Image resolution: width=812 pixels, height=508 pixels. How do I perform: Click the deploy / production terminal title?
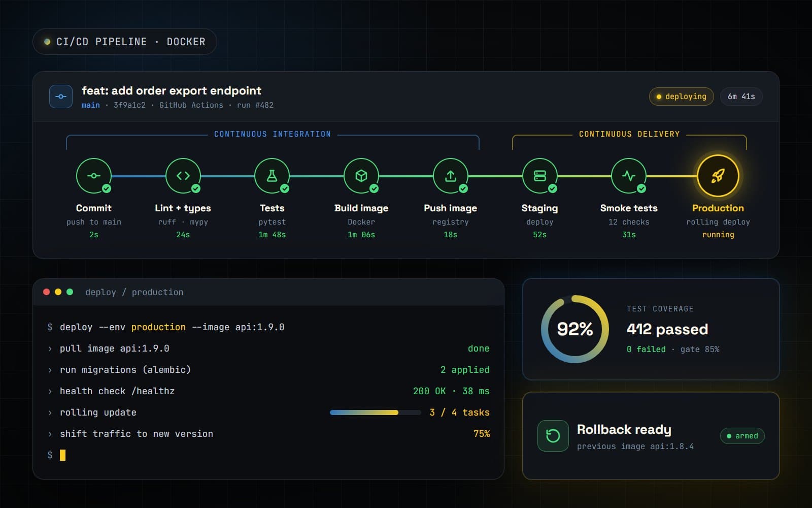click(x=134, y=292)
